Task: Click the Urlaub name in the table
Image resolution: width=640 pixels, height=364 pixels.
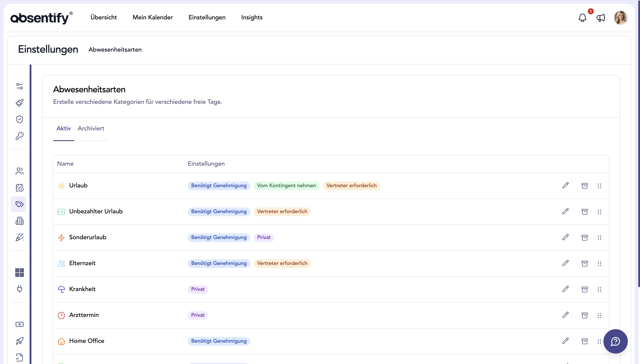Action: (78, 185)
